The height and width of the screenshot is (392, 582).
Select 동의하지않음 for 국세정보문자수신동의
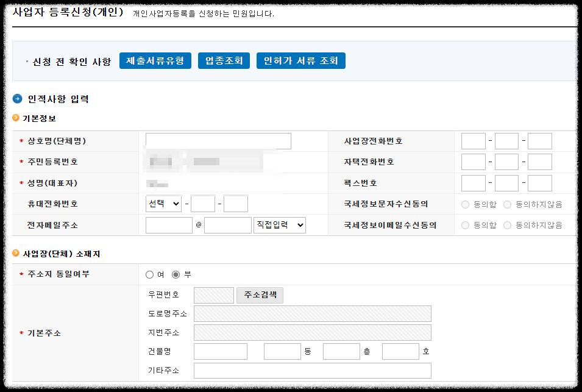tap(507, 205)
